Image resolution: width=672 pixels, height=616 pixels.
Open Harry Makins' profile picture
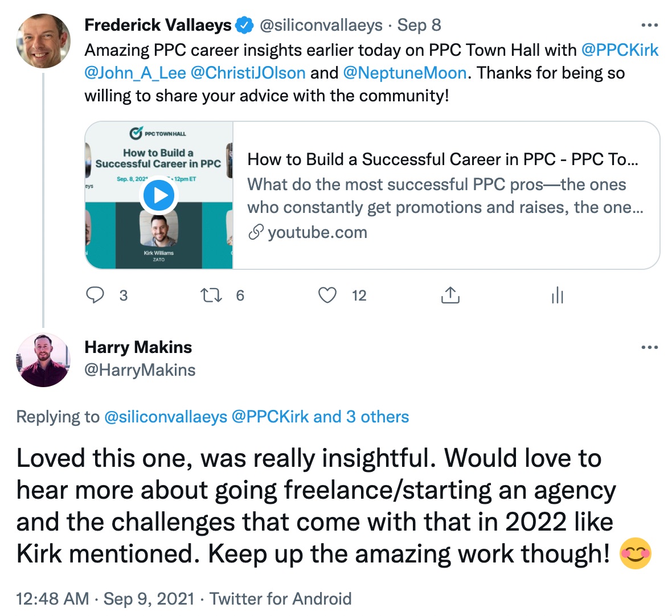(x=43, y=359)
